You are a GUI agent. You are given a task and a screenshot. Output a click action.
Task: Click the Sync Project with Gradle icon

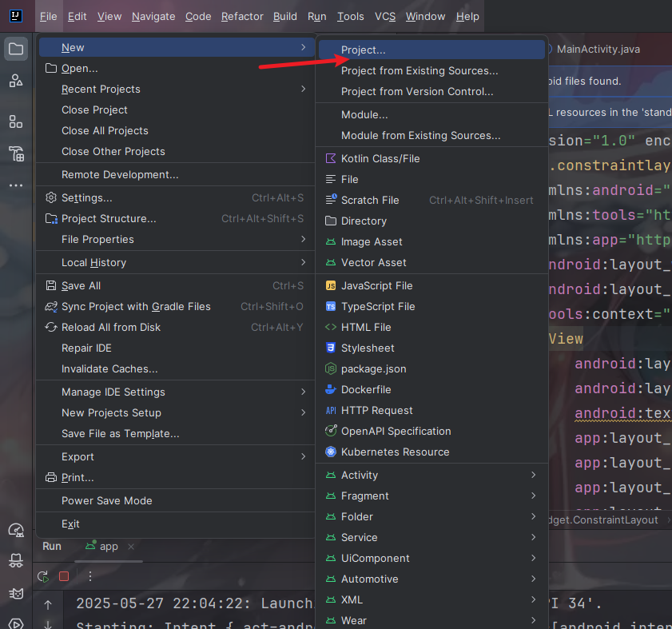tap(51, 307)
